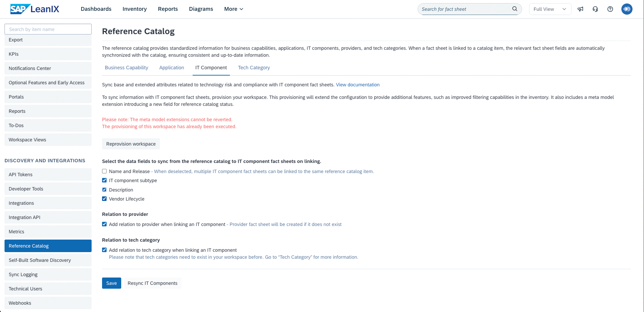Click 'Relation to tech category' heading
The width and height of the screenshot is (644, 312).
(x=131, y=240)
